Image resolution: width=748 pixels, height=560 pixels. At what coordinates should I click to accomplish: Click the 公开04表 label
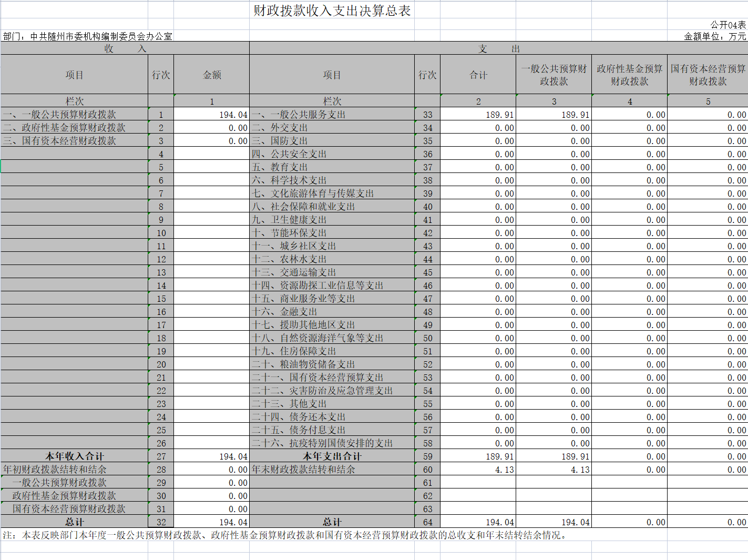point(727,25)
